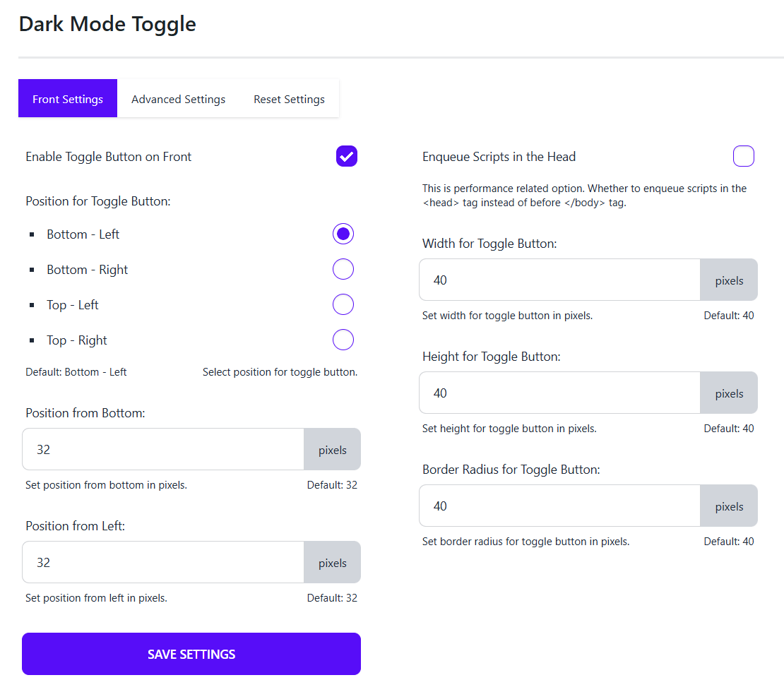The width and height of the screenshot is (784, 692).
Task: Click the Bottom - Left option label
Action: (x=83, y=234)
